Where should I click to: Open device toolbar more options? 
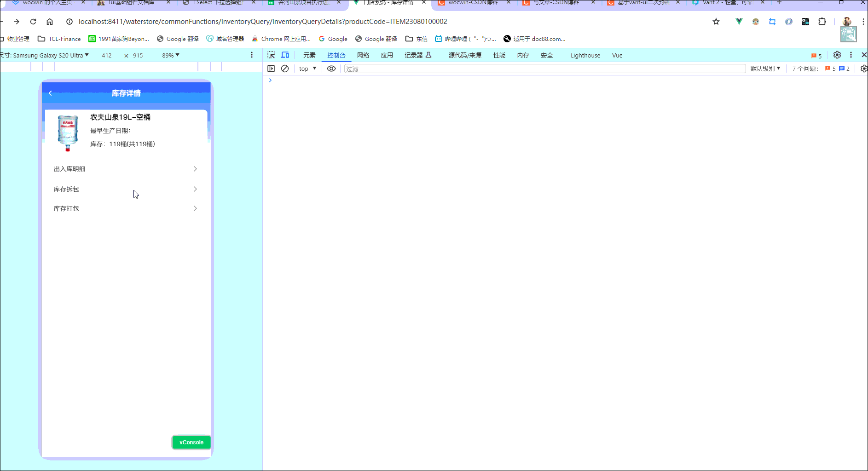click(x=252, y=55)
